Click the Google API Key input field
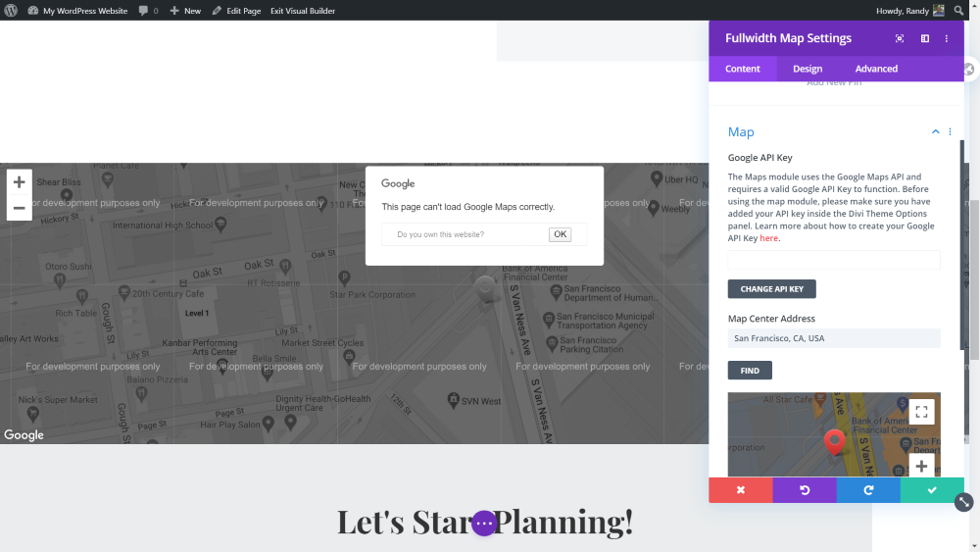Image resolution: width=980 pixels, height=552 pixels. [834, 260]
